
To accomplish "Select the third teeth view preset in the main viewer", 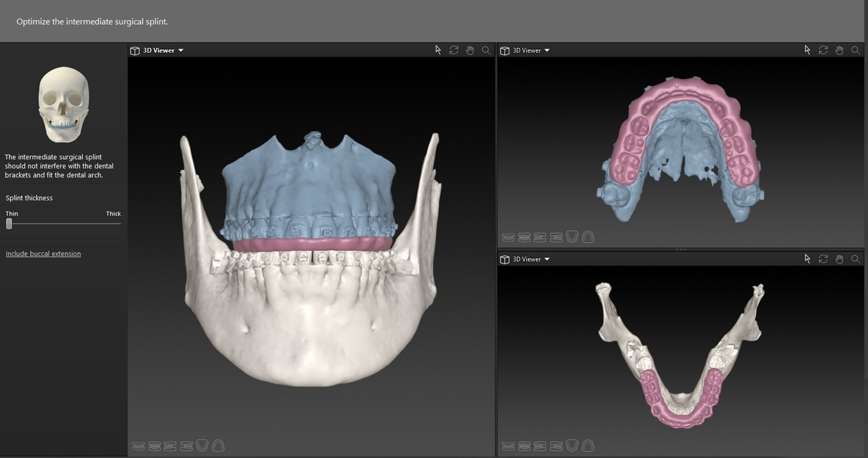I will 170,446.
